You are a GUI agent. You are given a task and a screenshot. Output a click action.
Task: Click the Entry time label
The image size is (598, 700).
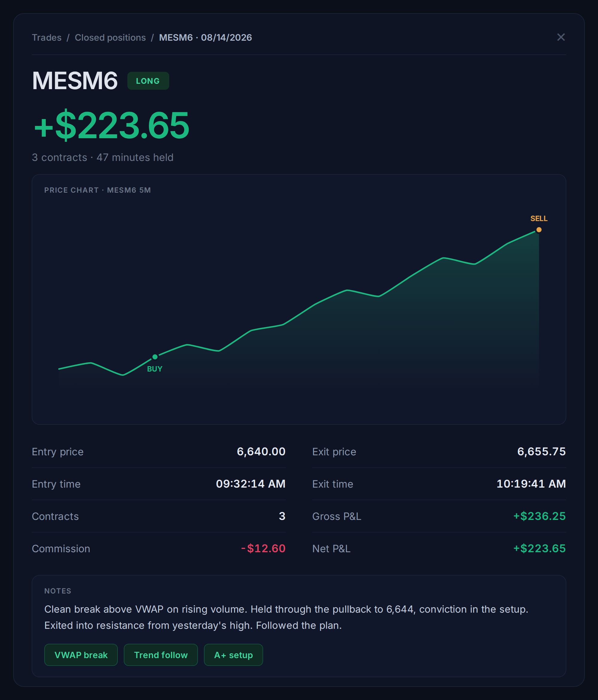tap(56, 484)
